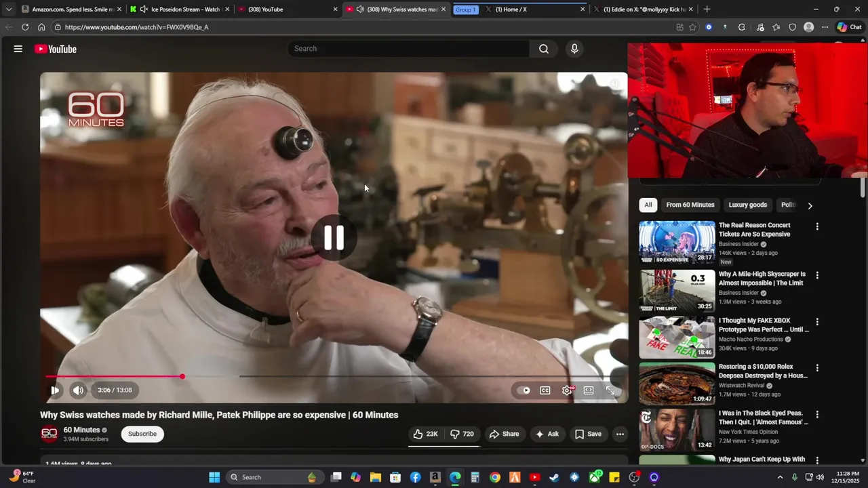Open File Explorer from the taskbar
This screenshot has height=488, width=868.
(x=376, y=477)
